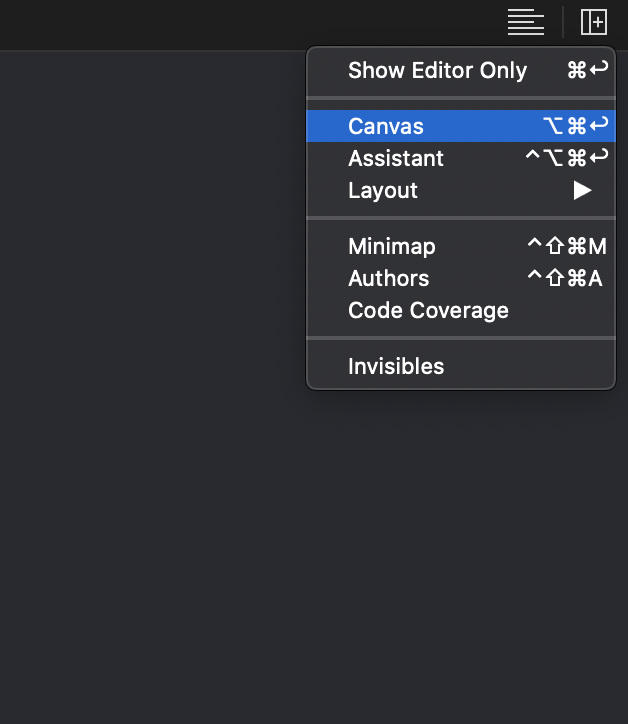
Task: Click the blank toolbar area left of icons
Action: click(250, 22)
